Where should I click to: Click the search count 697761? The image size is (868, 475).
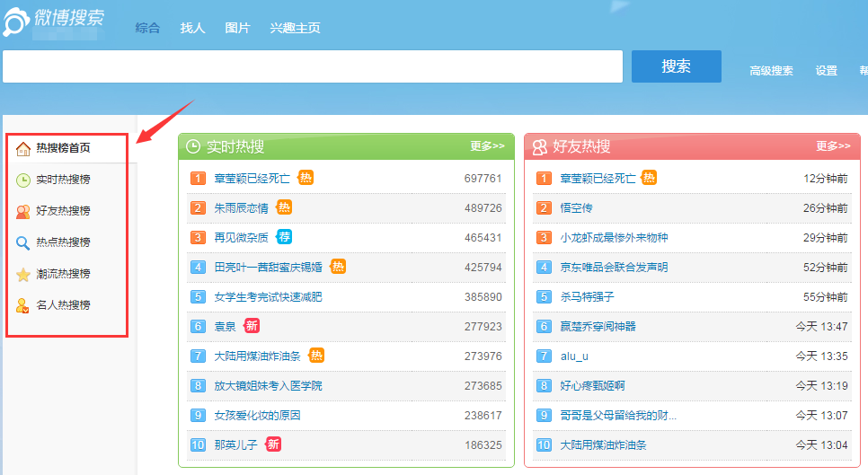483,179
